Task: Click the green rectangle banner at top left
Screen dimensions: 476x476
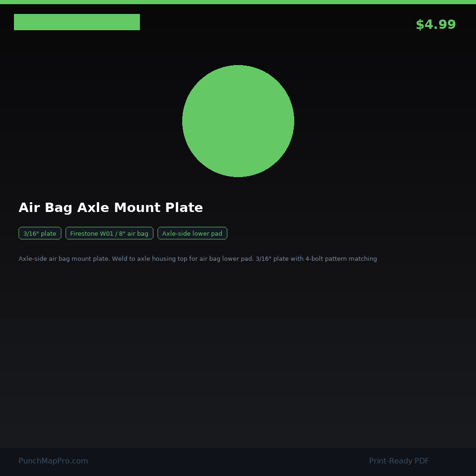Action: tap(77, 22)
